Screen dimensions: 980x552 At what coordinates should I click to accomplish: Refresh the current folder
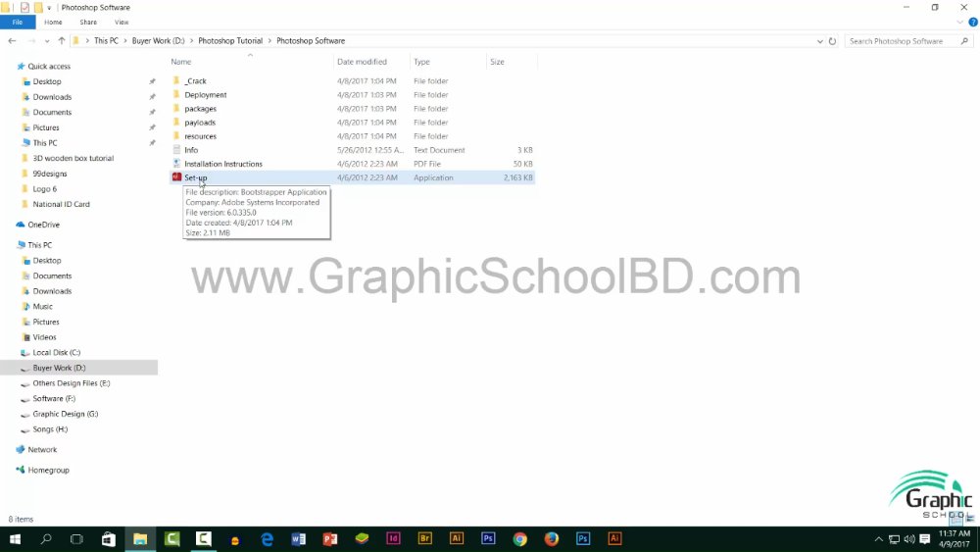832,41
